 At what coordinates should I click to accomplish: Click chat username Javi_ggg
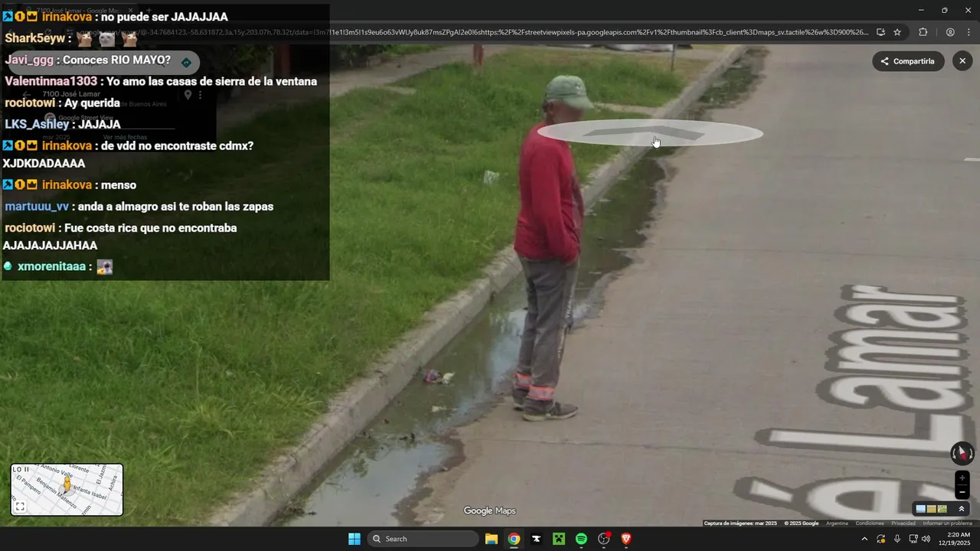click(x=29, y=60)
